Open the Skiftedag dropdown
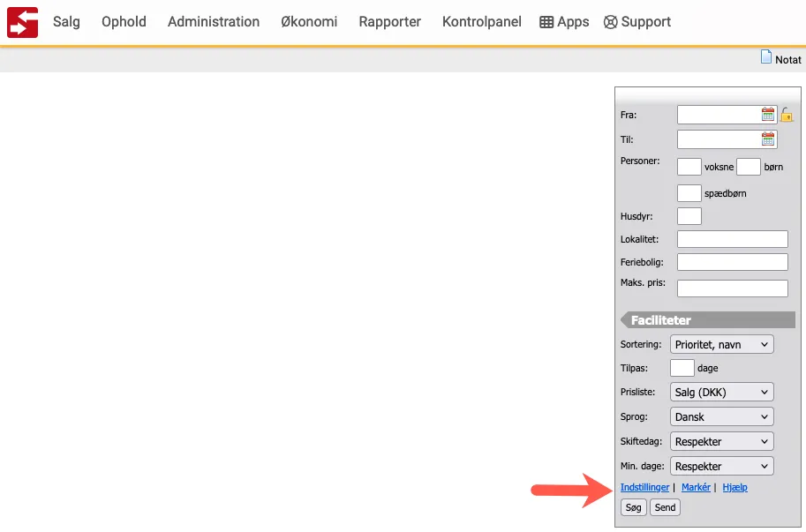Viewport: 806px width, 532px height. point(721,441)
